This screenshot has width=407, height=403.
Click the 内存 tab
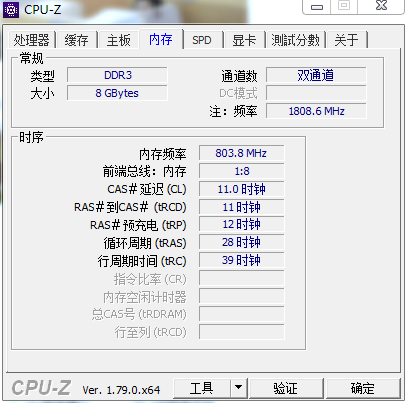[161, 39]
